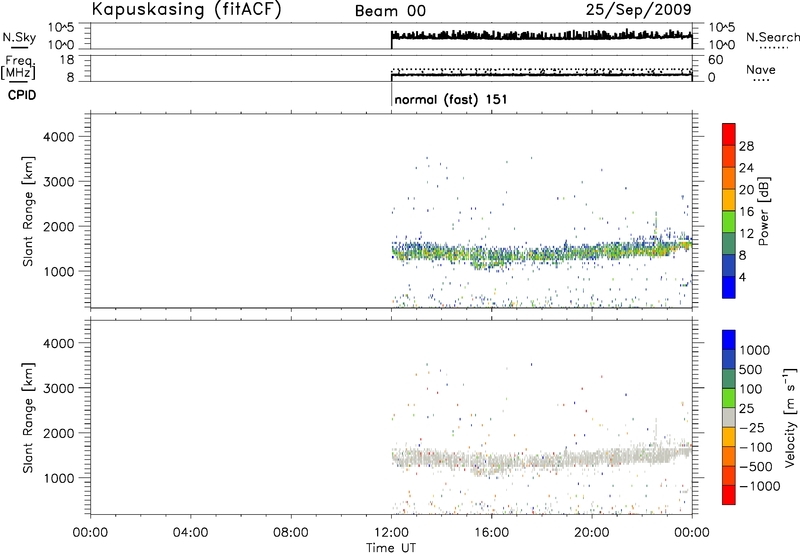Click the scatter band in the power panel

[541, 253]
